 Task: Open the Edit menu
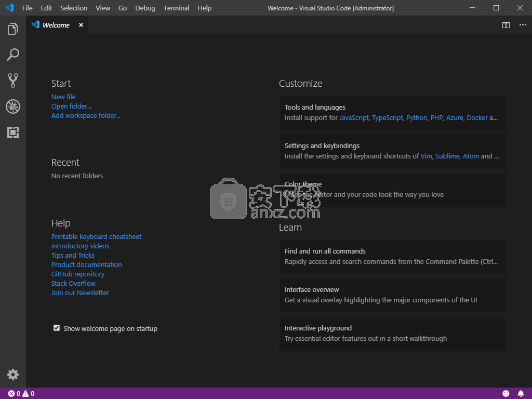pyautogui.click(x=46, y=8)
